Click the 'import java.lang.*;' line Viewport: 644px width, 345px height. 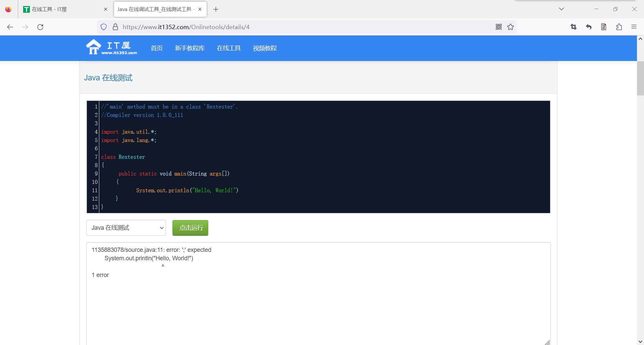(129, 140)
